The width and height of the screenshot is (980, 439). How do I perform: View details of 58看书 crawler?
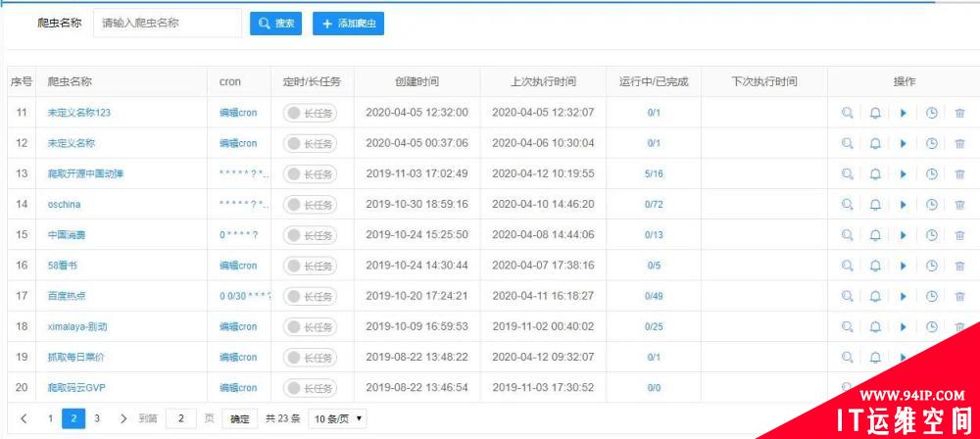click(x=847, y=266)
